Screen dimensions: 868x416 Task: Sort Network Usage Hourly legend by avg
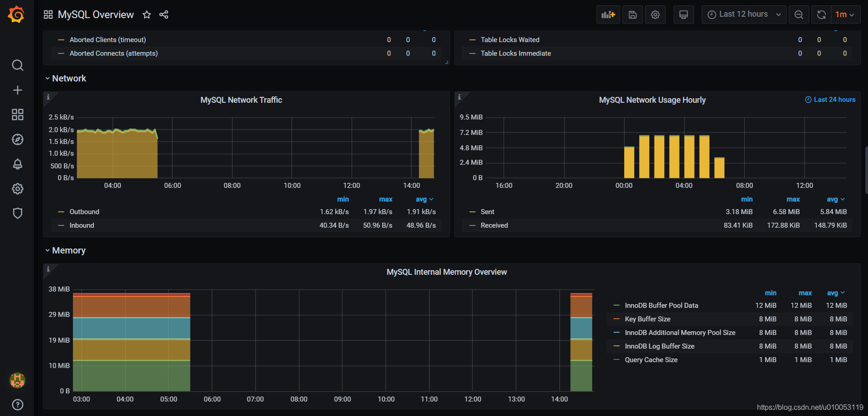tap(835, 199)
